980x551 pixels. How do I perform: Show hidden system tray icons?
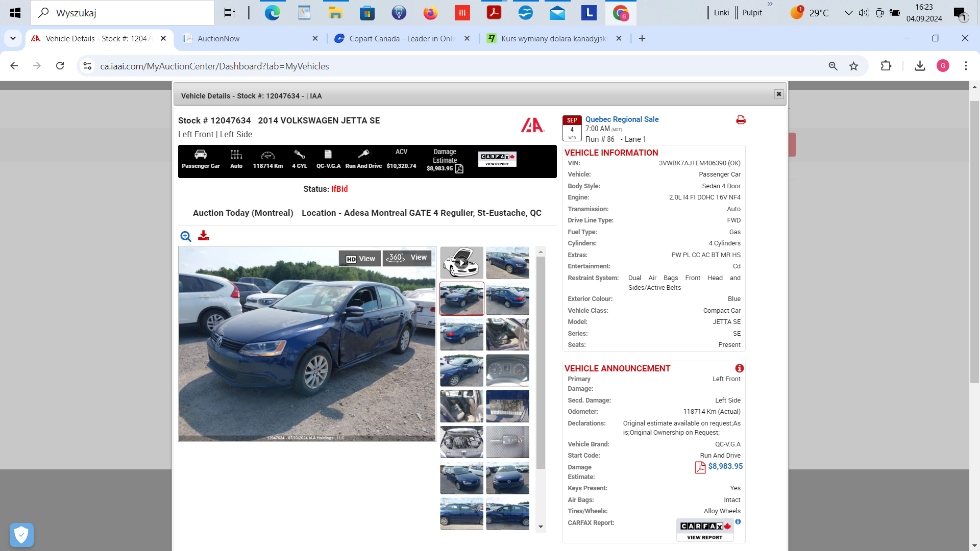point(848,13)
